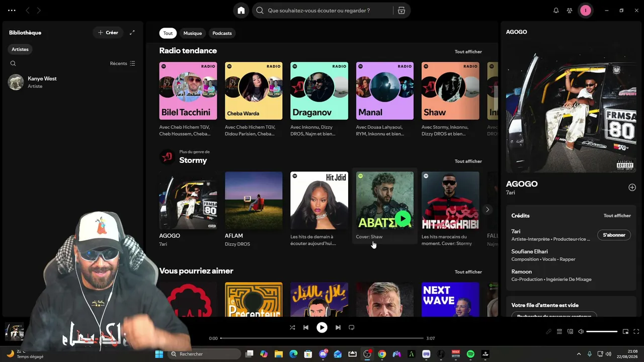Viewport: 644px width, 362px height.
Task: Open the Manal radio card
Action: [x=385, y=91]
